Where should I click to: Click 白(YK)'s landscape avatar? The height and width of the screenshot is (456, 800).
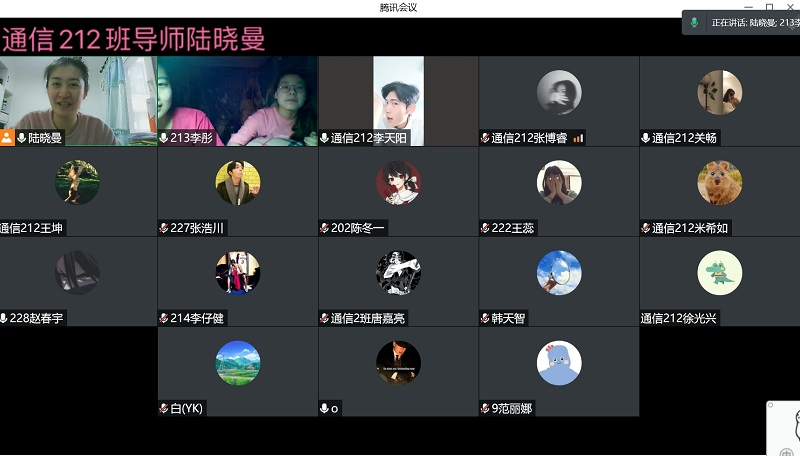238,363
